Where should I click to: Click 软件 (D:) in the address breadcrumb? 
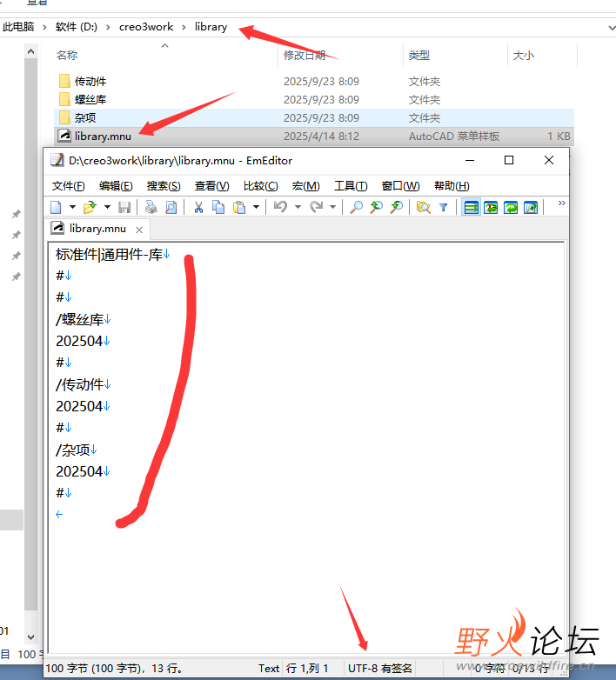[x=77, y=27]
